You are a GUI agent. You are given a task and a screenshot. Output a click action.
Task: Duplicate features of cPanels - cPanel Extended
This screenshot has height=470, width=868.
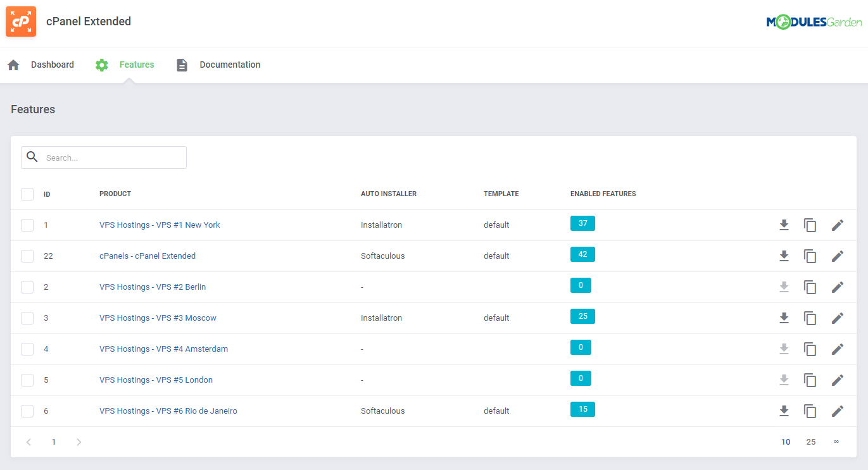pyautogui.click(x=810, y=256)
